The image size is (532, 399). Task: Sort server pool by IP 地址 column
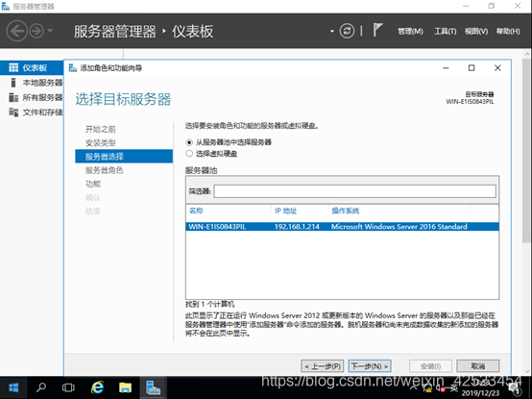pos(285,211)
